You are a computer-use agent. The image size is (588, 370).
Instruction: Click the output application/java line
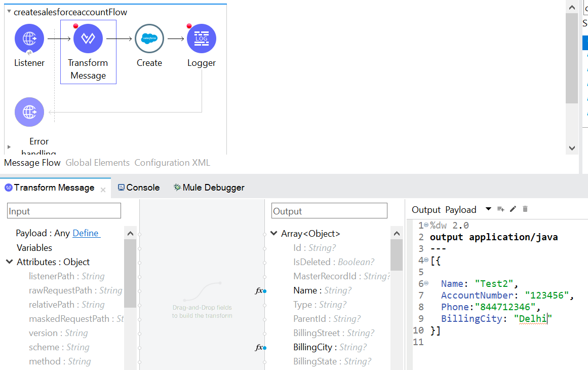tap(494, 237)
